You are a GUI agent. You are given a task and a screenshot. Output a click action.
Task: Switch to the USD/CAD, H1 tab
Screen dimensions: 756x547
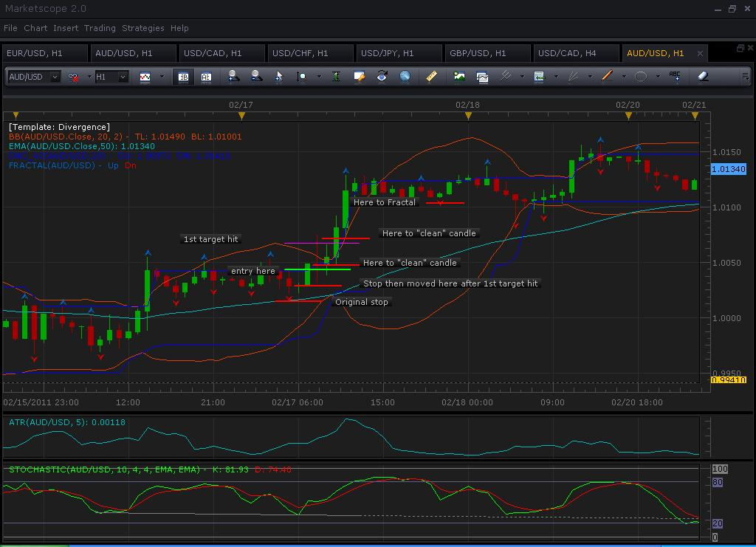pyautogui.click(x=221, y=53)
